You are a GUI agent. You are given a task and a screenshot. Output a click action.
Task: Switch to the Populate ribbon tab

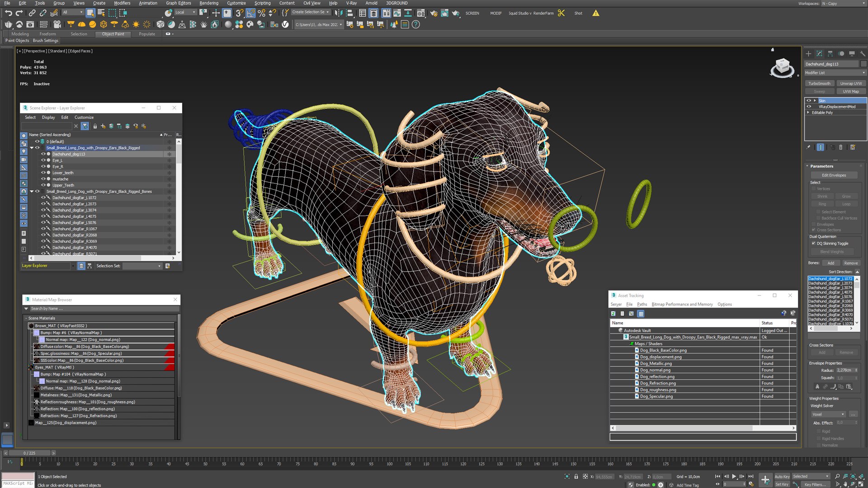pyautogui.click(x=147, y=34)
